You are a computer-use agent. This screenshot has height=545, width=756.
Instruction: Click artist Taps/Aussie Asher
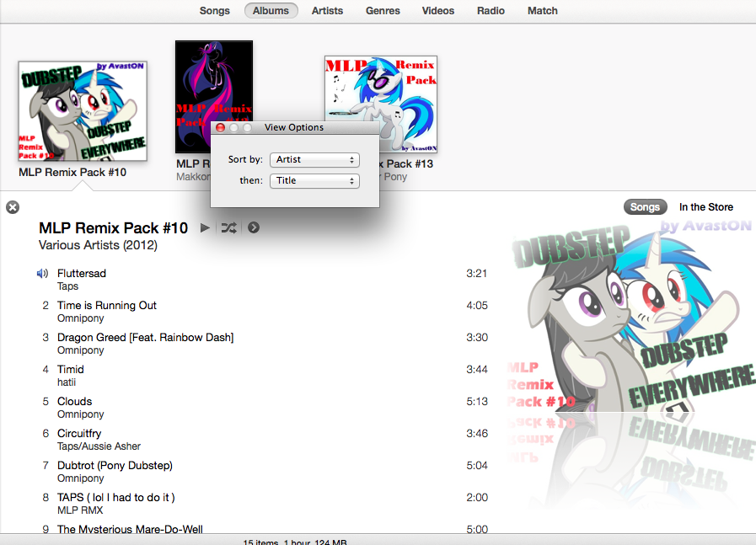(x=99, y=446)
